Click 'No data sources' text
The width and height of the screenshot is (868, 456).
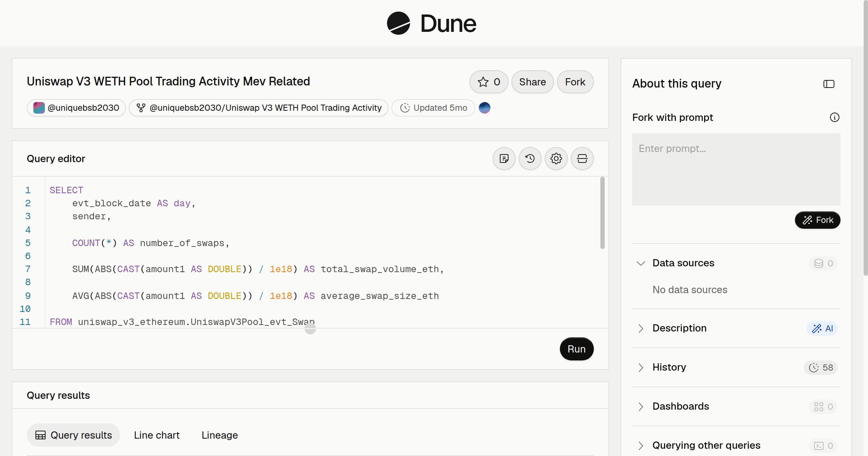coord(690,290)
